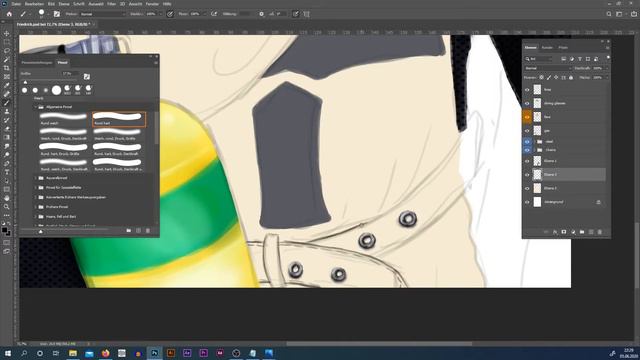640x360 pixels.
Task: Select the Brush tool in toolbar
Action: (x=7, y=102)
